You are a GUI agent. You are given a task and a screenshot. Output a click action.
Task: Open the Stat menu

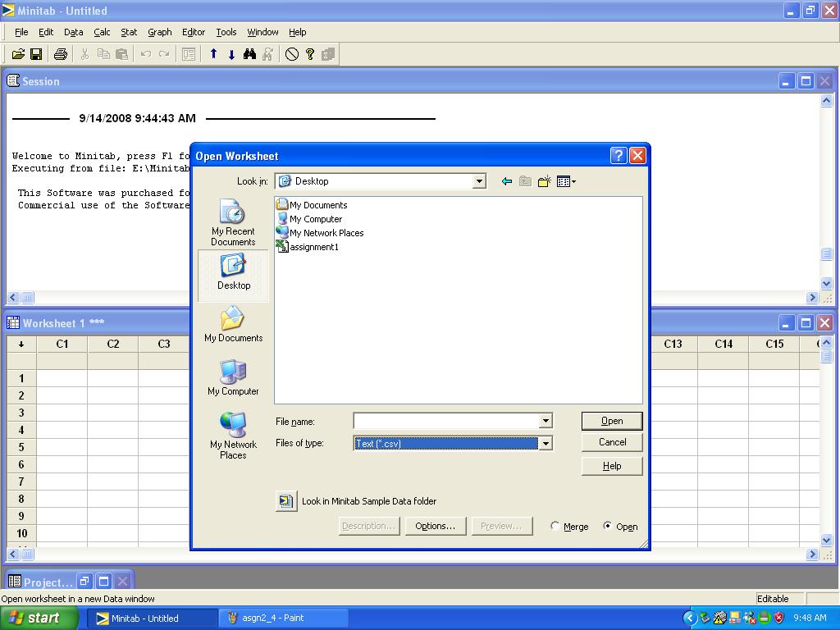(129, 32)
